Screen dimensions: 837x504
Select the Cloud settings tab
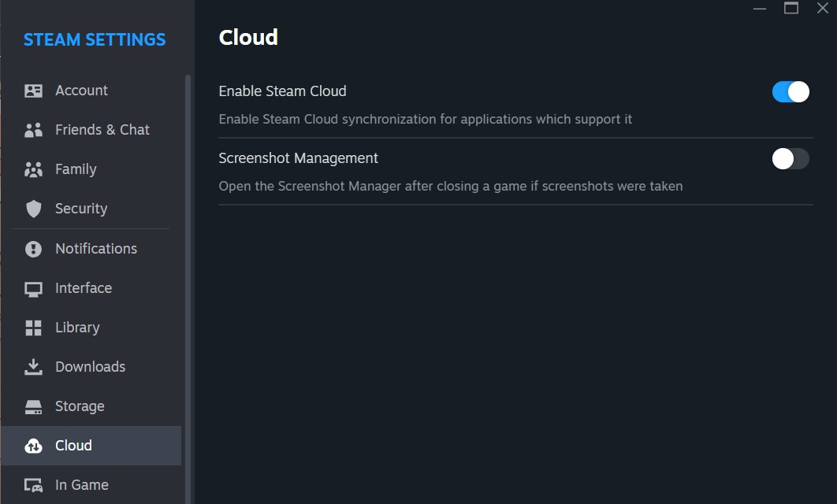pyautogui.click(x=74, y=446)
